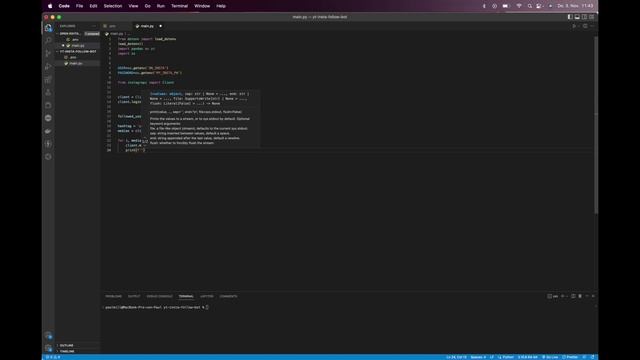The height and width of the screenshot is (360, 640).
Task: Maximize the terminal panel size chevron
Action: tap(587, 296)
